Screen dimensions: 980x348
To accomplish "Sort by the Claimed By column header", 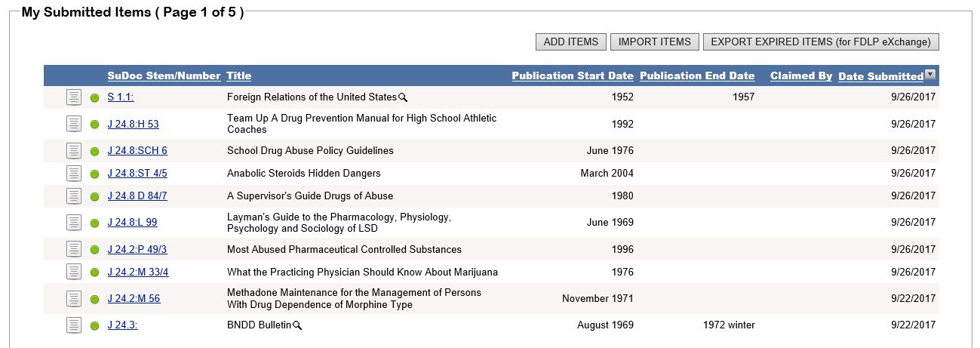I will tap(801, 75).
